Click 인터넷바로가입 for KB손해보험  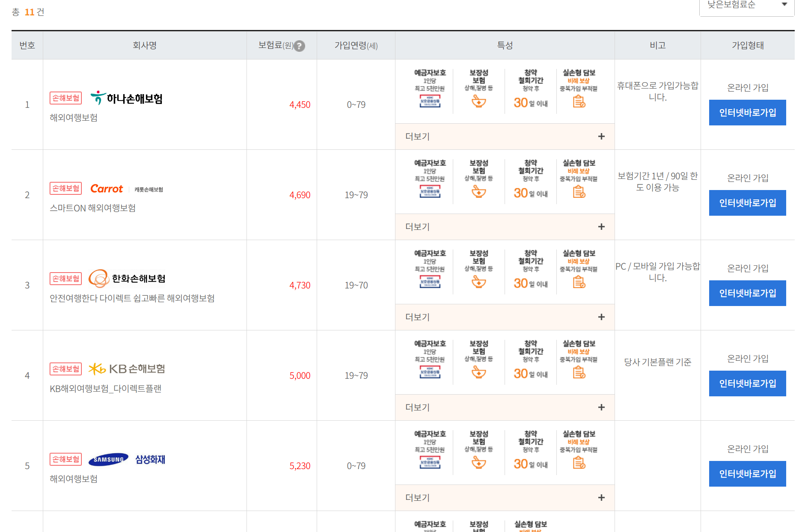(x=747, y=383)
